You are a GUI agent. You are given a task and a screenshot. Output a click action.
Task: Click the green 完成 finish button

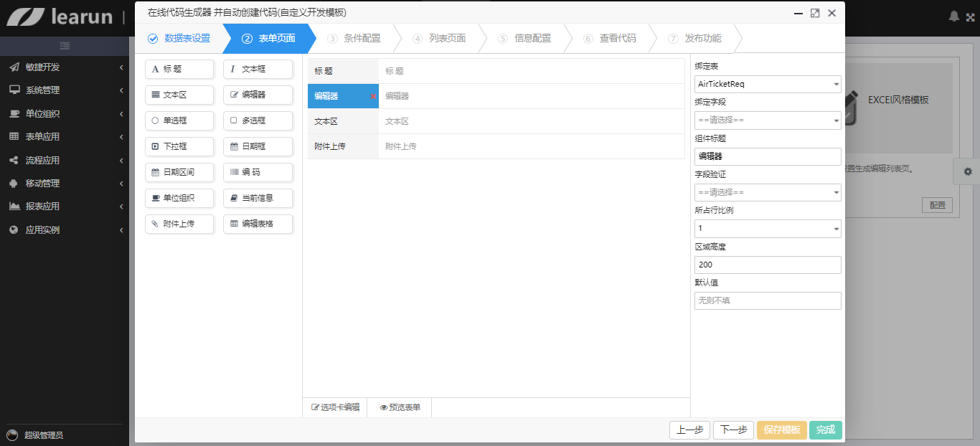pyautogui.click(x=825, y=430)
